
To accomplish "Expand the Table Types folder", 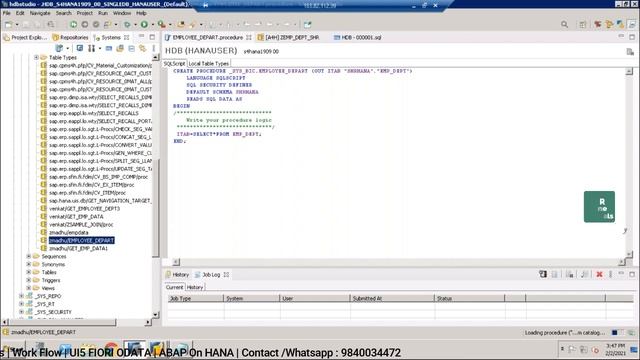I will point(36,58).
